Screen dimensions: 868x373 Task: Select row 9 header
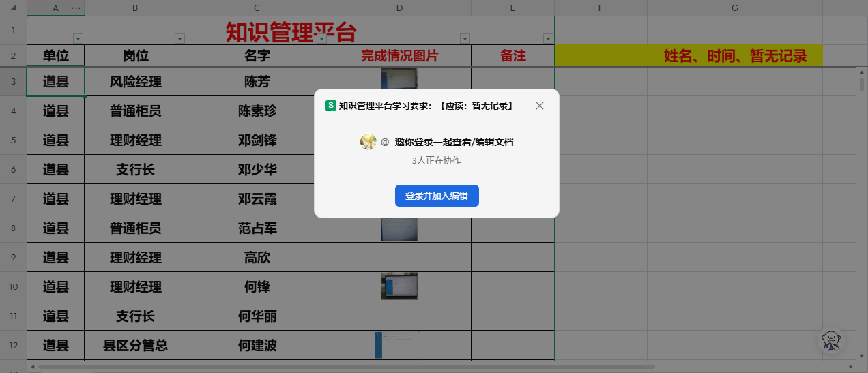pos(13,258)
